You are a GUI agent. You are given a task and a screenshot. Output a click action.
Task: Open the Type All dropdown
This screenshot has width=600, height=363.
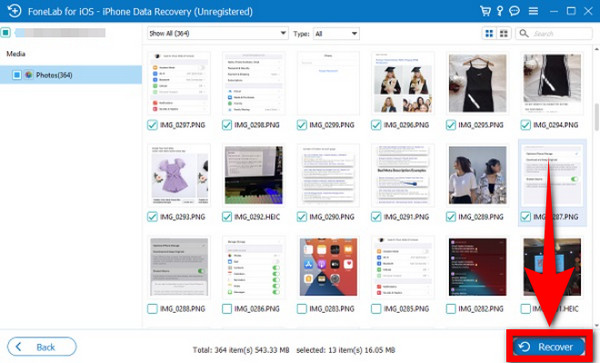(336, 34)
